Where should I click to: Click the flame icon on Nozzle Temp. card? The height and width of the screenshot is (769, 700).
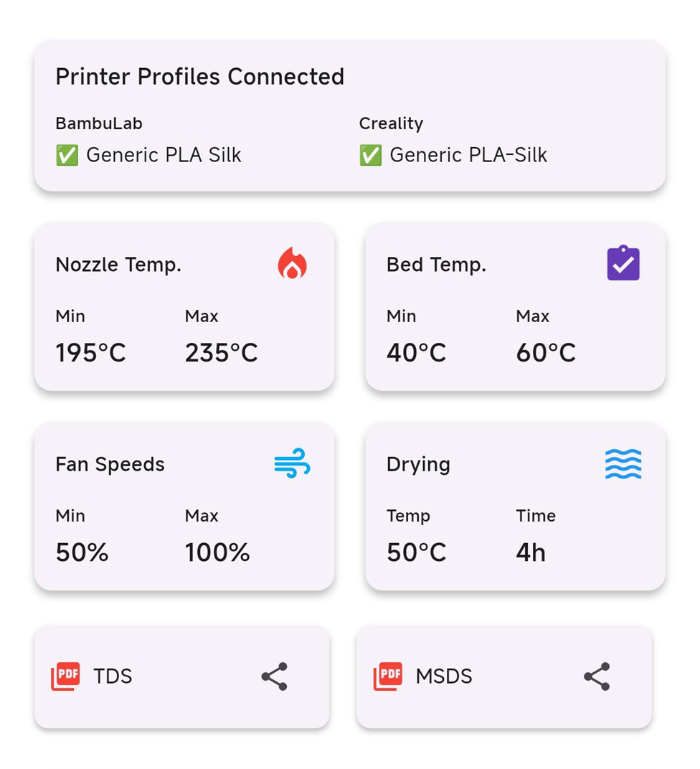coord(293,263)
